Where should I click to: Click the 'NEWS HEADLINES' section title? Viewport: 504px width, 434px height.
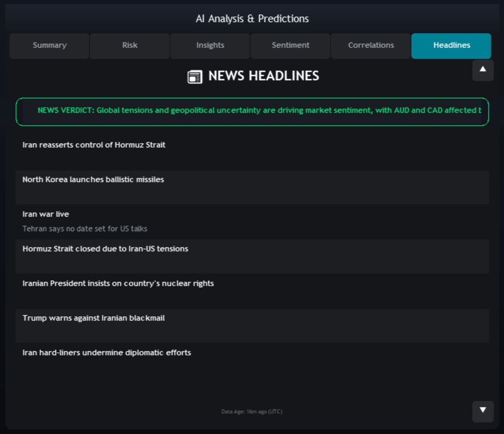tap(264, 76)
